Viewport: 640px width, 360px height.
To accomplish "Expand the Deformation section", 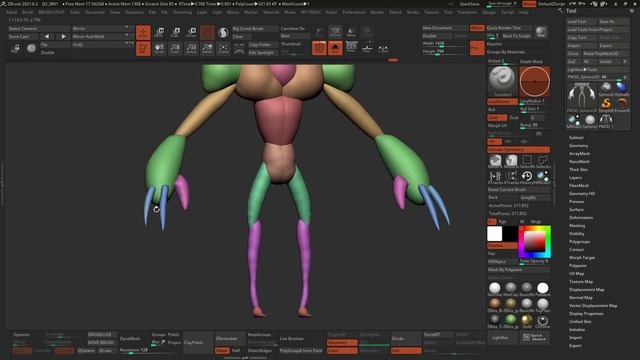I will pos(581,218).
